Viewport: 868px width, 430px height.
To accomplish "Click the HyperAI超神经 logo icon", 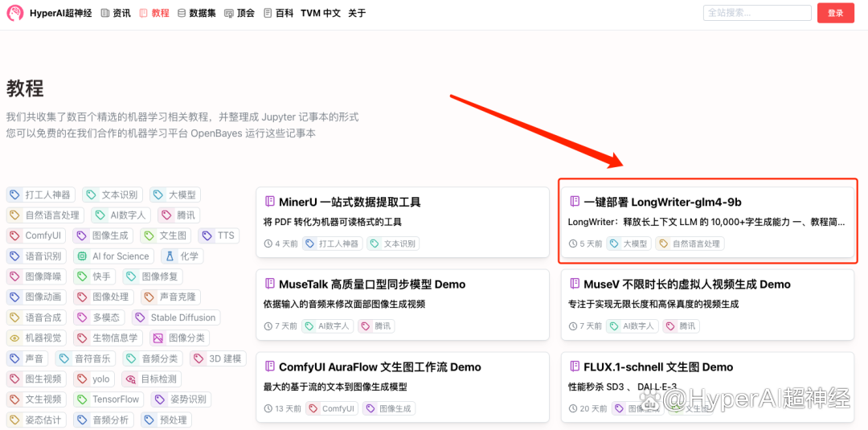I will point(15,13).
